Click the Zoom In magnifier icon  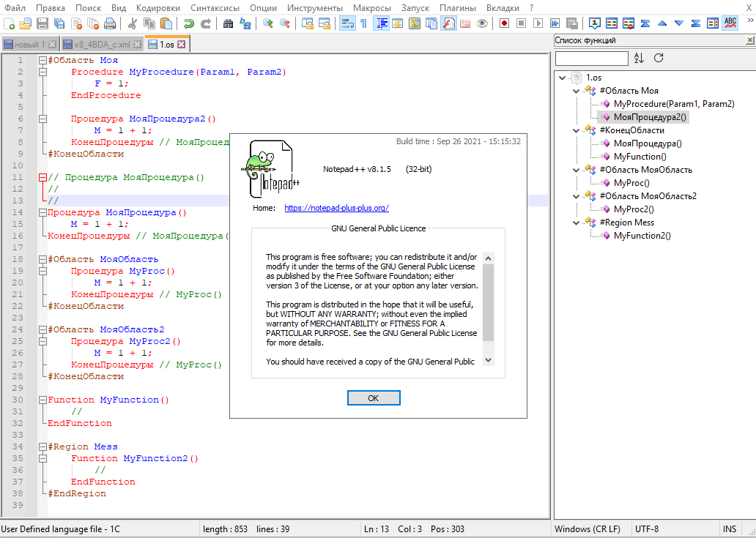268,23
